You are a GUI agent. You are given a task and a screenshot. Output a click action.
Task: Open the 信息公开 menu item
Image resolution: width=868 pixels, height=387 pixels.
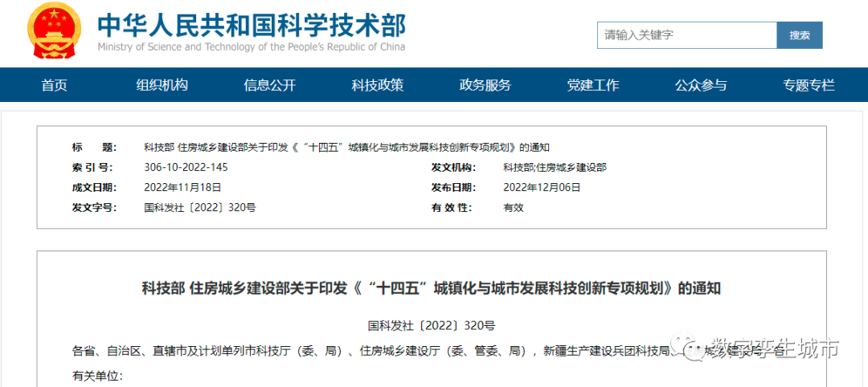point(269,85)
